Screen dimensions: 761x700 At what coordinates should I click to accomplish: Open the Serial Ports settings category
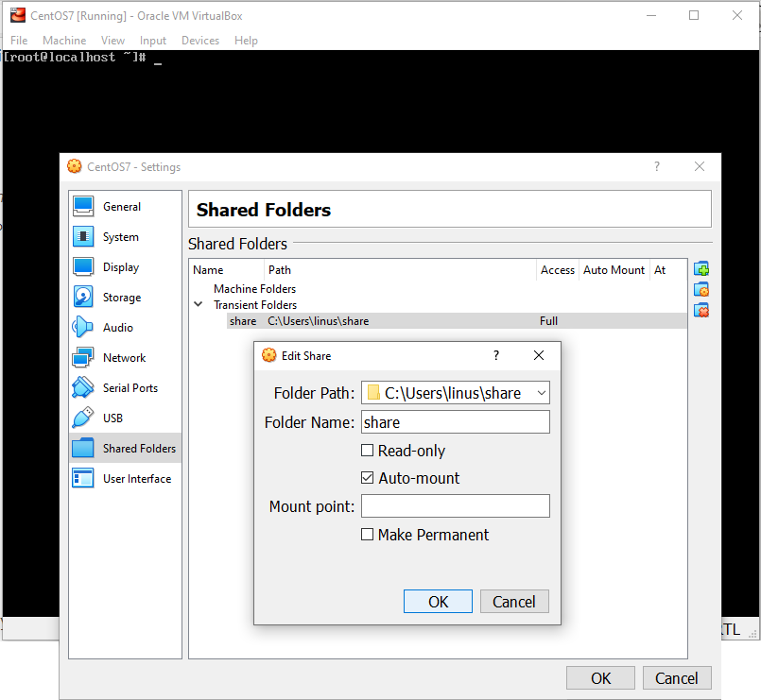click(126, 388)
